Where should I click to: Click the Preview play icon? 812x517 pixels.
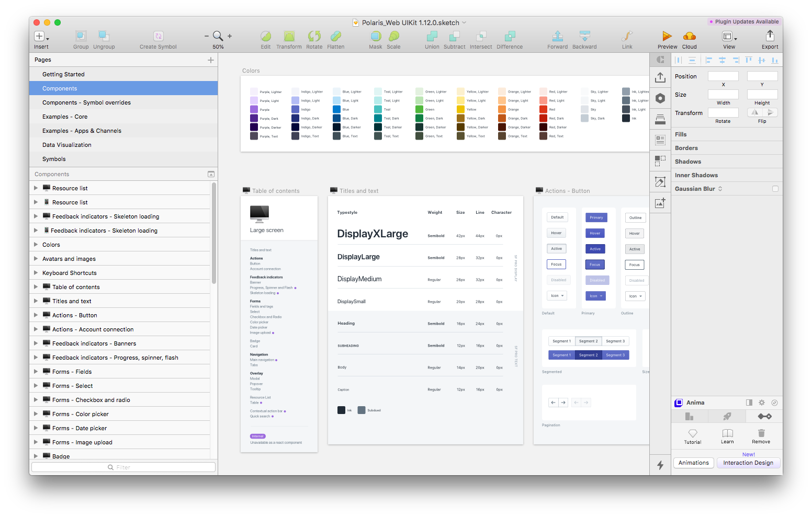pos(667,36)
